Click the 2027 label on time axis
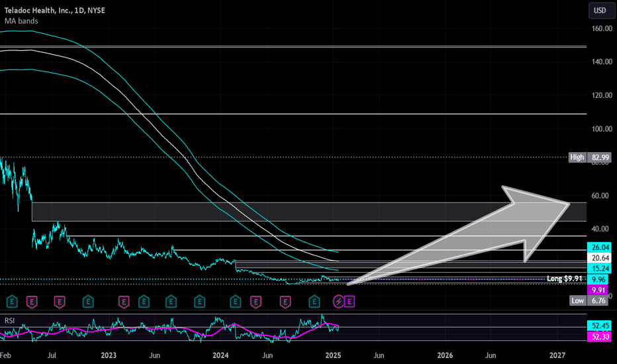This screenshot has width=617, height=364. (557, 355)
